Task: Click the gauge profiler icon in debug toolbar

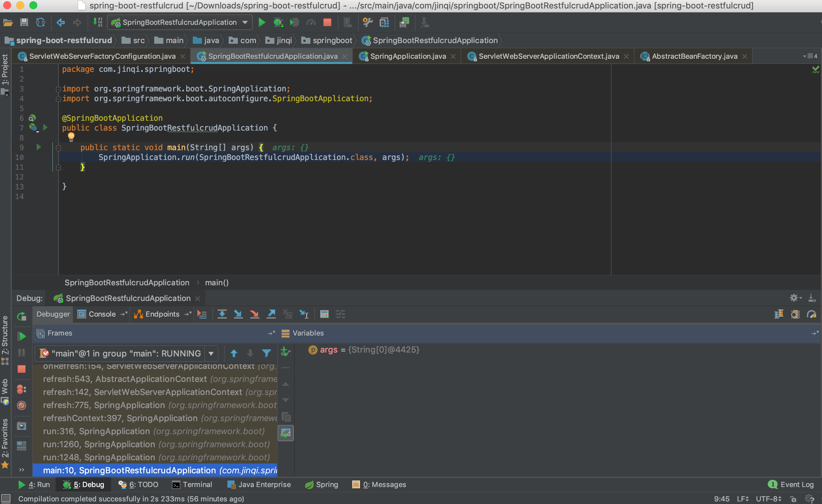Action: pyautogui.click(x=812, y=314)
